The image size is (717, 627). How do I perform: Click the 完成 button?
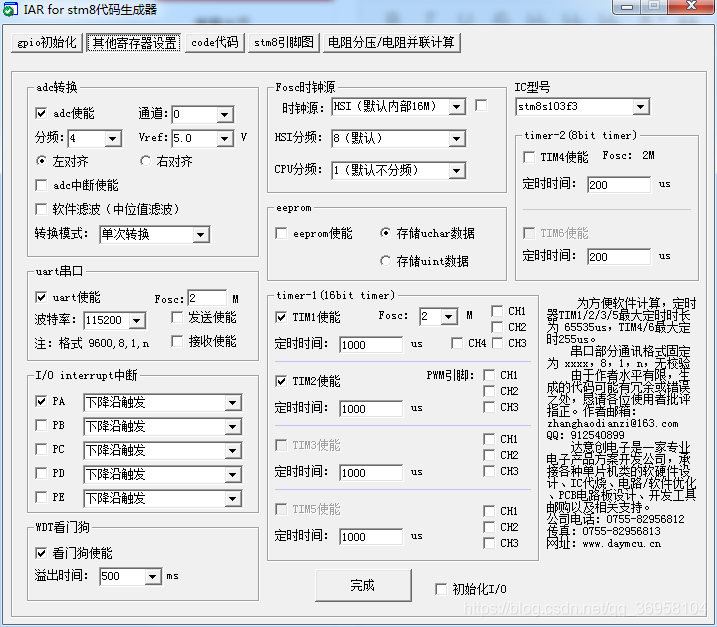[363, 585]
